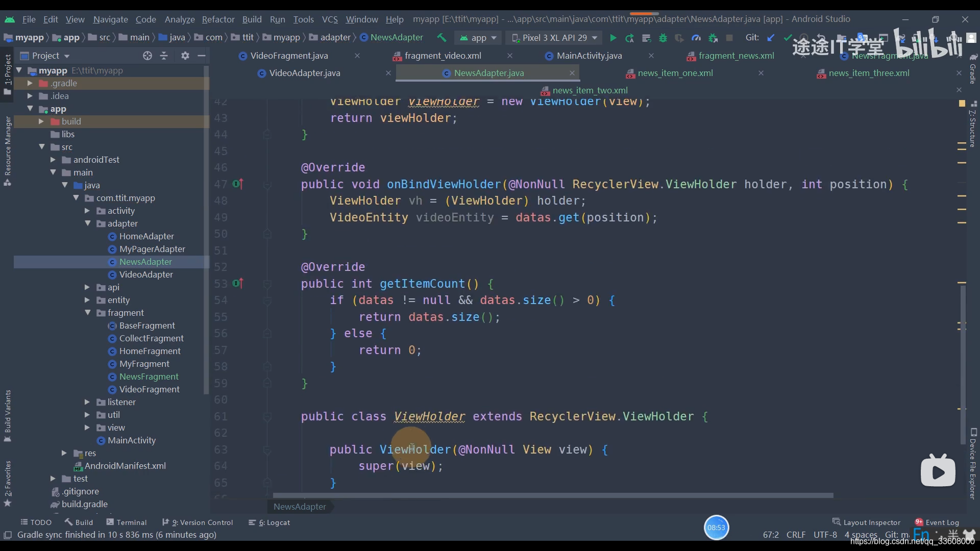Image resolution: width=980 pixels, height=551 pixels.
Task: Open the Terminal tool window
Action: pyautogui.click(x=127, y=522)
